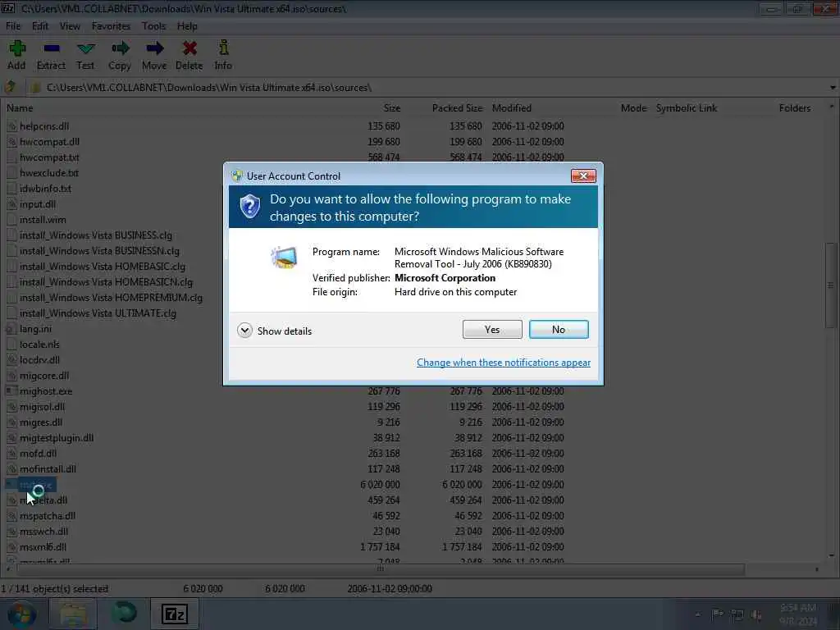Click the Action Center flag tray icon

tap(717, 614)
